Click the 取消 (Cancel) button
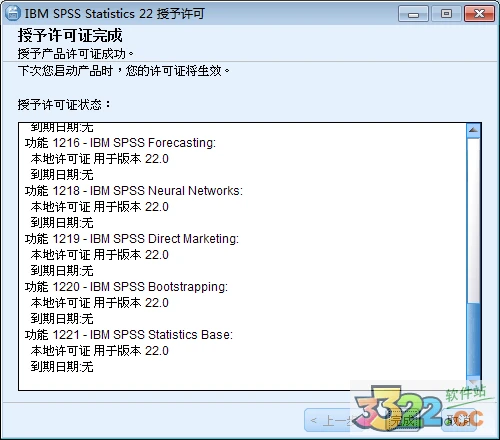The width and height of the screenshot is (500, 440). (458, 420)
